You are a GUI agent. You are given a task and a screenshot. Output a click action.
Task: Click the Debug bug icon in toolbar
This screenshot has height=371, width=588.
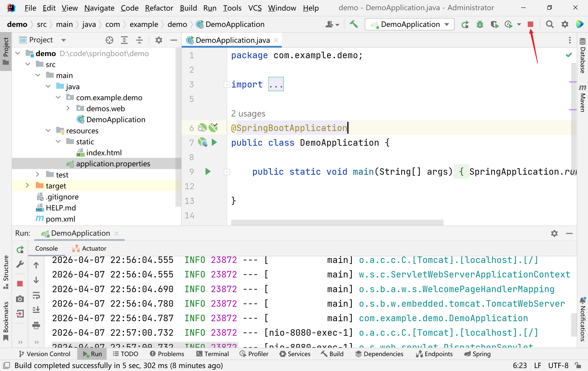[480, 24]
